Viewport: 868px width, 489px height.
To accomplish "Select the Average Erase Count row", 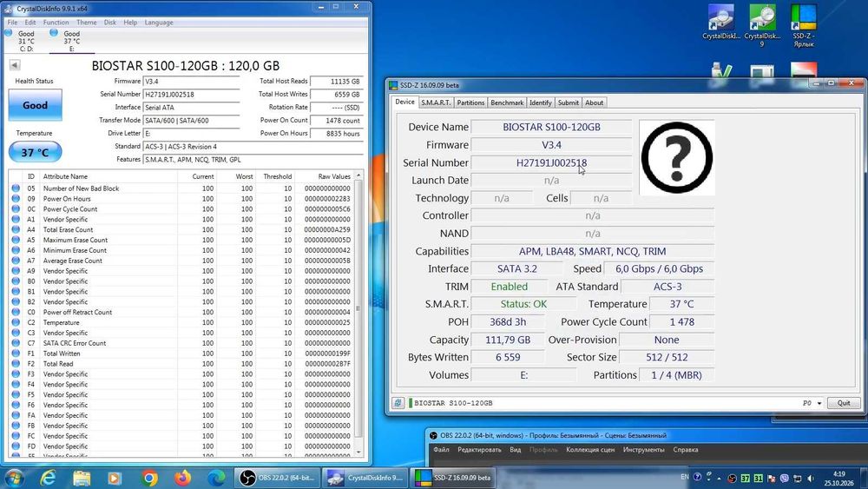I will point(181,261).
